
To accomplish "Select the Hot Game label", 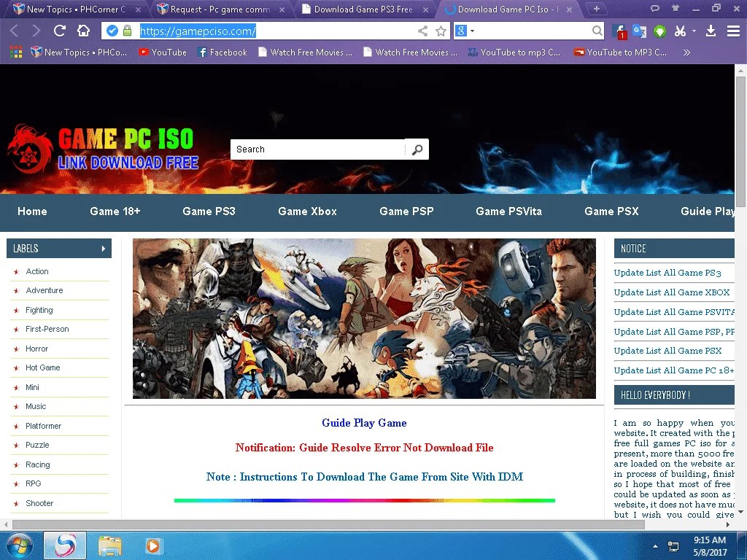I will click(x=43, y=367).
